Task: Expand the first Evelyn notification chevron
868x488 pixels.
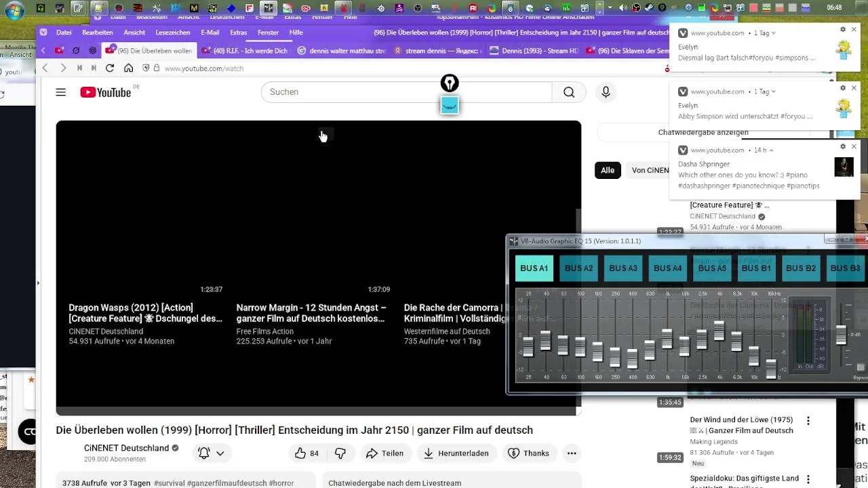Action: tap(773, 33)
